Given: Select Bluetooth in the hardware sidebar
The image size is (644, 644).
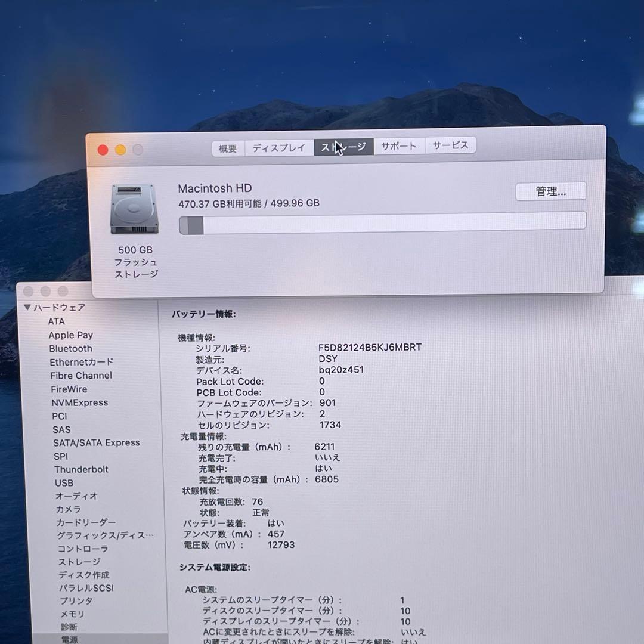Looking at the screenshot, I should click(x=71, y=348).
